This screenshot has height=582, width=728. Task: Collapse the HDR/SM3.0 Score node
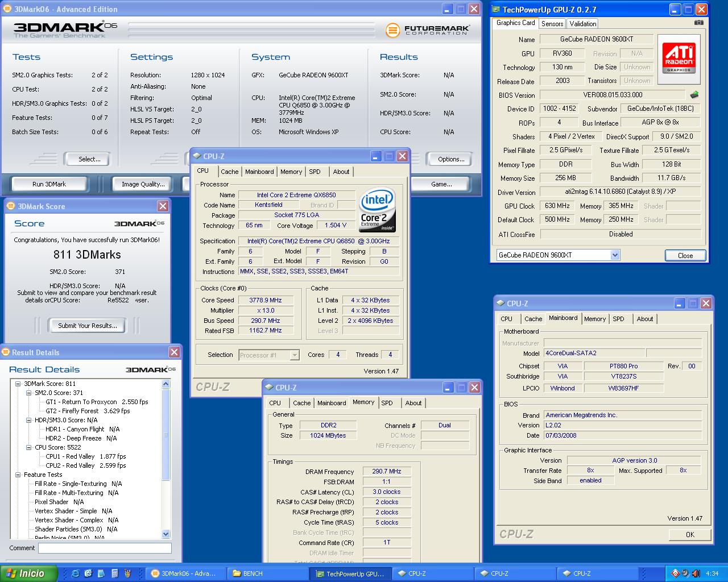click(29, 420)
